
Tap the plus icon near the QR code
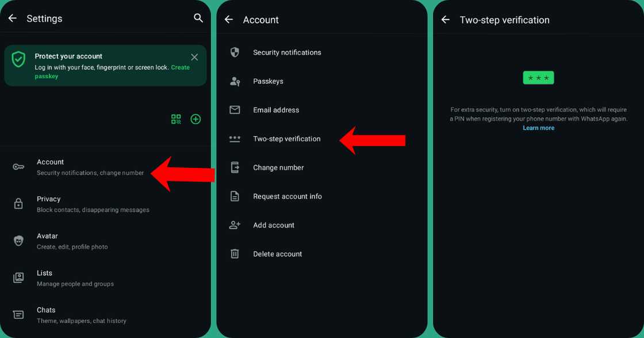point(195,119)
